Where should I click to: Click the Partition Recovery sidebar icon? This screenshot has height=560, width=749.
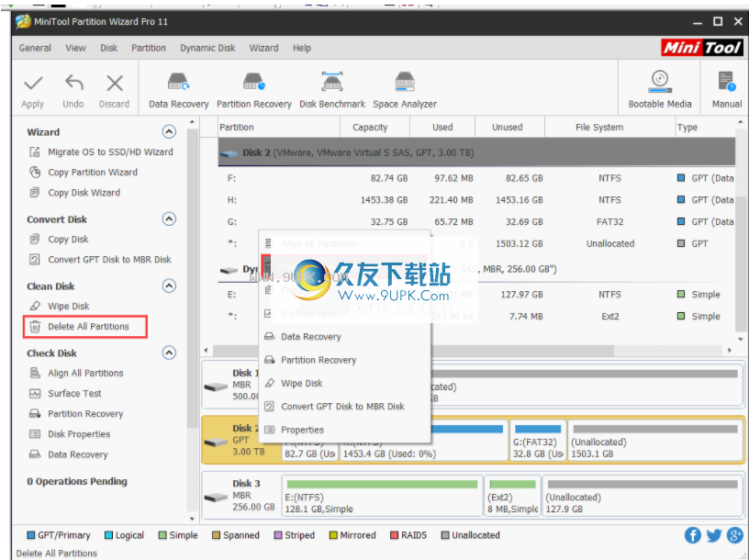[x=35, y=414]
